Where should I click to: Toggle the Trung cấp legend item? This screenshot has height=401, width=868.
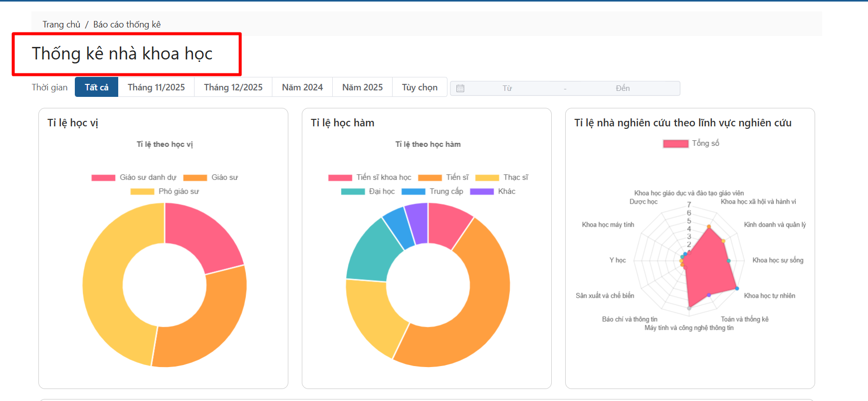pyautogui.click(x=432, y=192)
